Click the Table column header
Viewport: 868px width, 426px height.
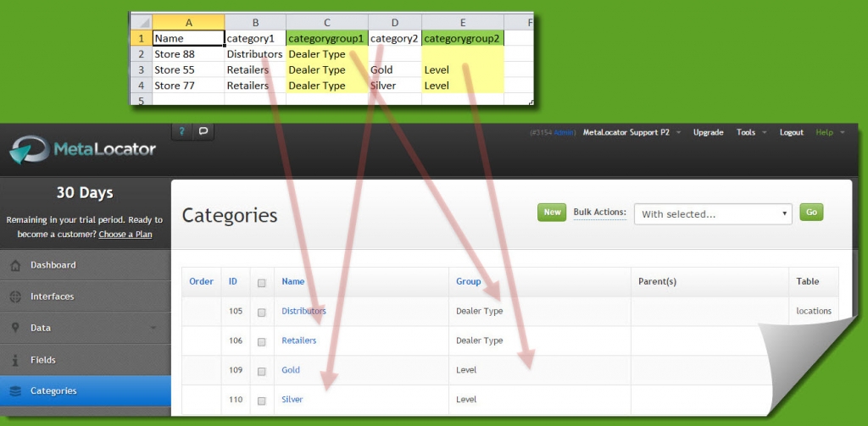click(x=808, y=282)
